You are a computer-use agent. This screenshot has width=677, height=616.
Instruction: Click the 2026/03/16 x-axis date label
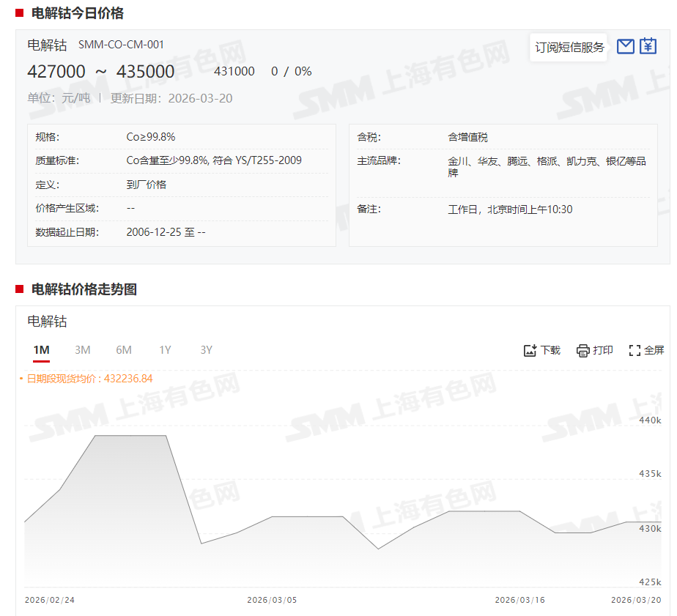pyautogui.click(x=519, y=600)
